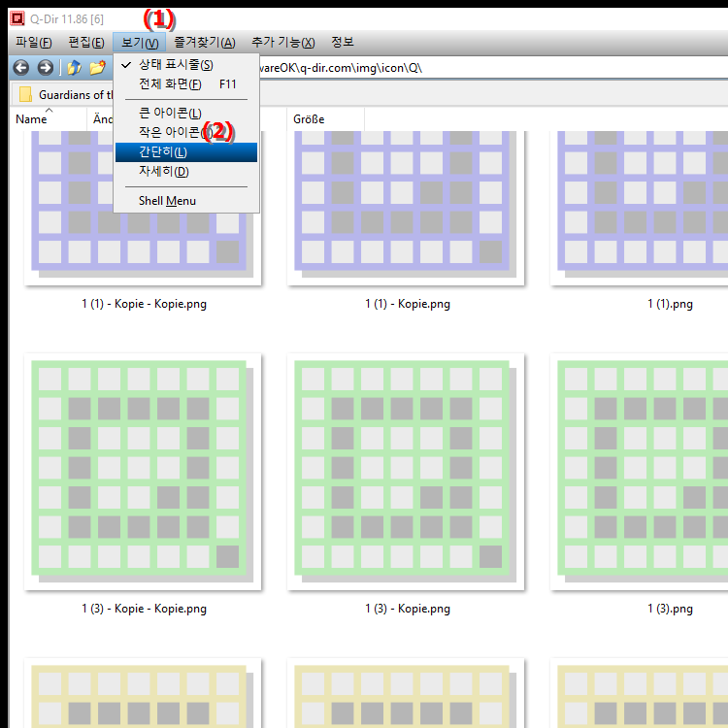728x728 pixels.
Task: Open the 즐겨찾기 favorites menu
Action: coord(204,43)
